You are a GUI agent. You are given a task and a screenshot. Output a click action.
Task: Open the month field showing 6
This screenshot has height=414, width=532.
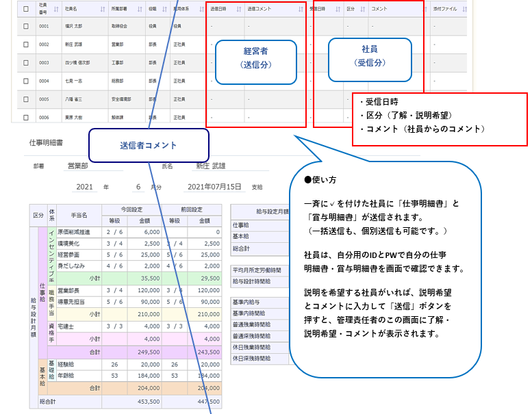139,186
